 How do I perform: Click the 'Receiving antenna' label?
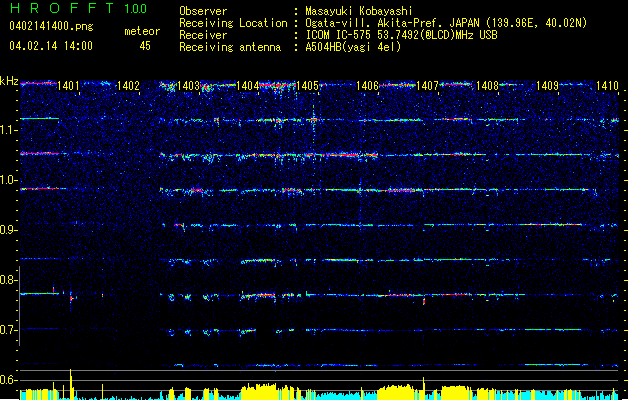coord(230,47)
